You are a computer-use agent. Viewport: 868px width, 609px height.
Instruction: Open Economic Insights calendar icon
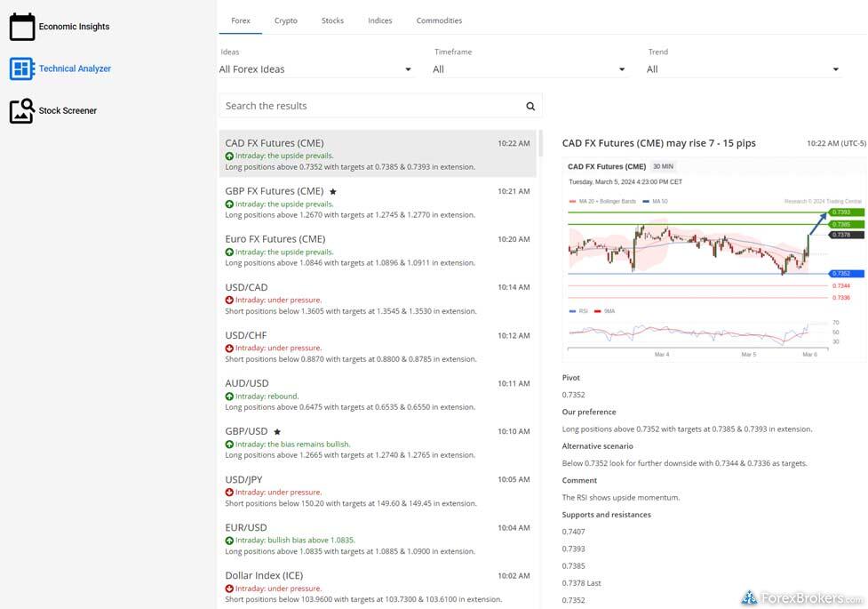pyautogui.click(x=22, y=27)
